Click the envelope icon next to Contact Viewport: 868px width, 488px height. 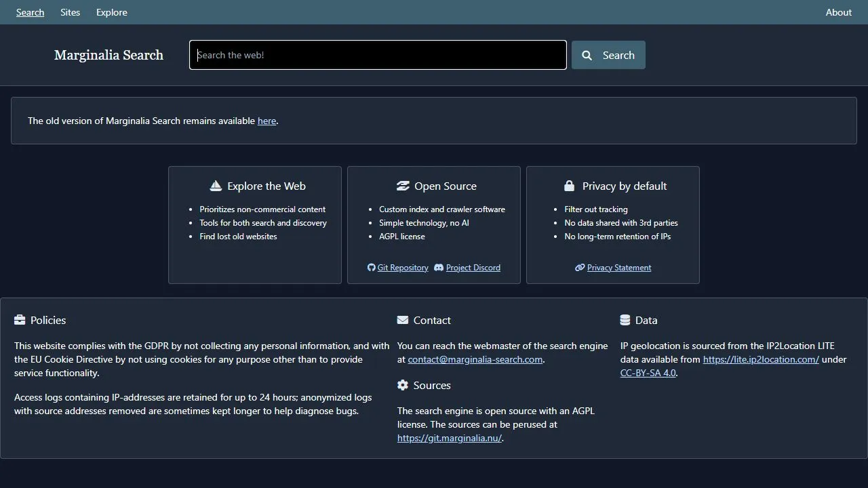(x=403, y=320)
